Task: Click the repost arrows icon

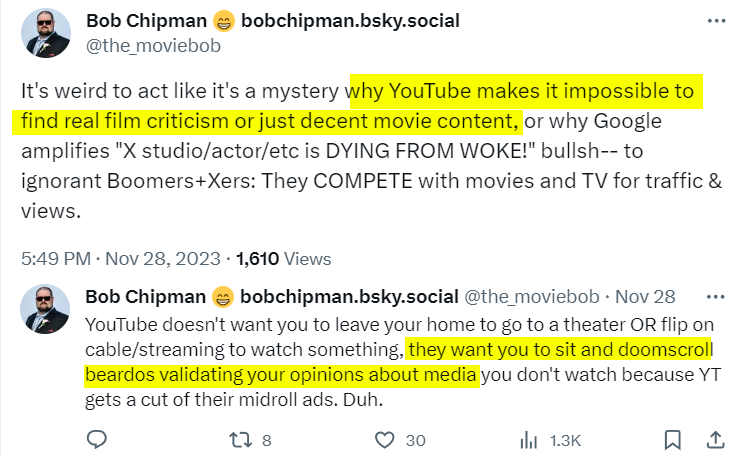Action: tap(240, 439)
